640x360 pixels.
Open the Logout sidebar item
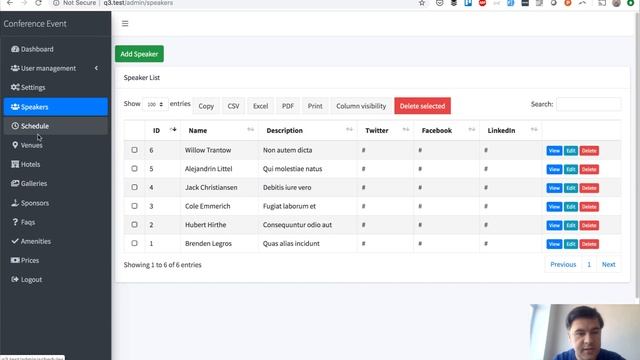click(x=56, y=280)
